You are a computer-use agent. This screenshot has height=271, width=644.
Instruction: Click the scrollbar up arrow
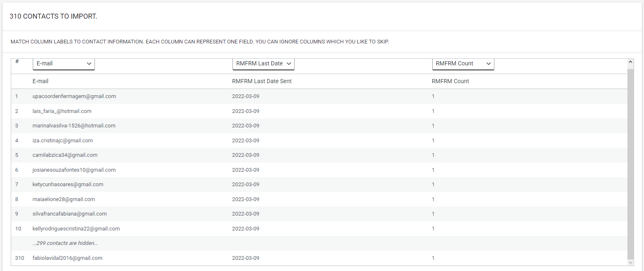coord(631,62)
